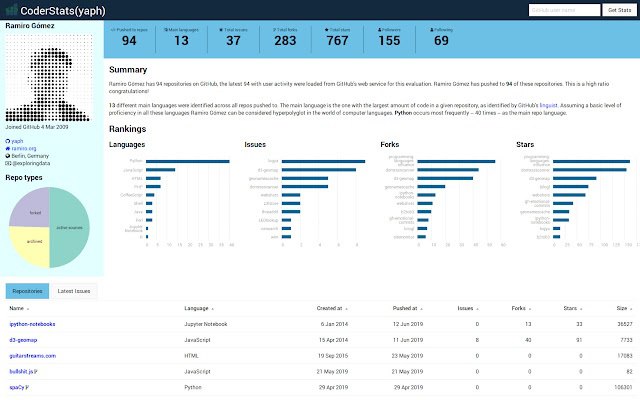This screenshot has height=400, width=640.
Task: Open the yaph GitHub profile link
Action: [x=17, y=141]
